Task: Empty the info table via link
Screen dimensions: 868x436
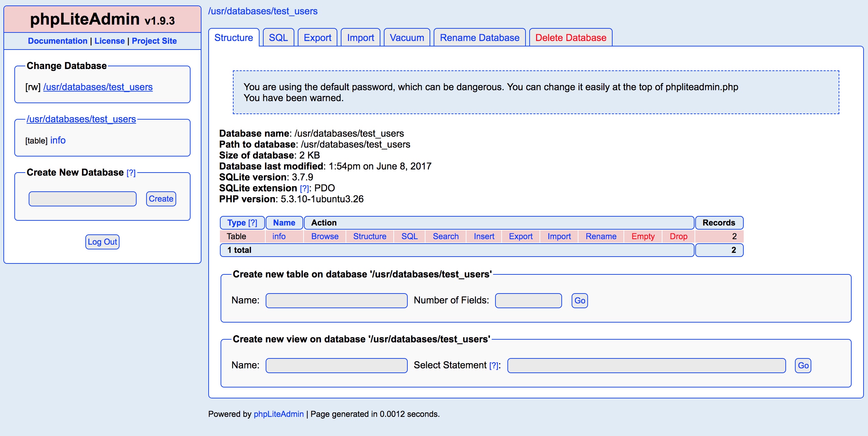Action: tap(643, 236)
